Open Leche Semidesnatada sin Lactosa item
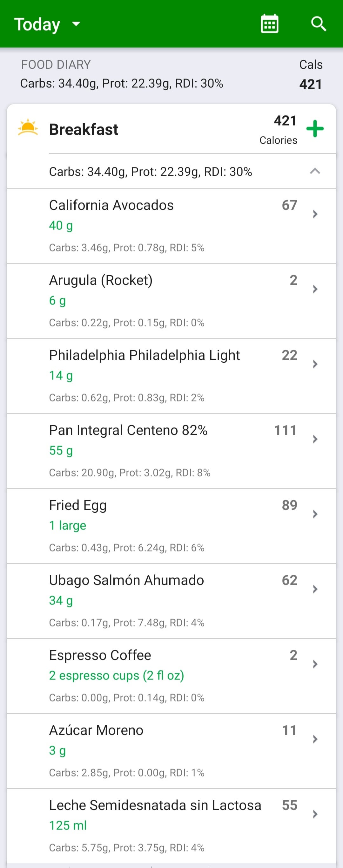Viewport: 343px width, 868px height. (x=171, y=826)
